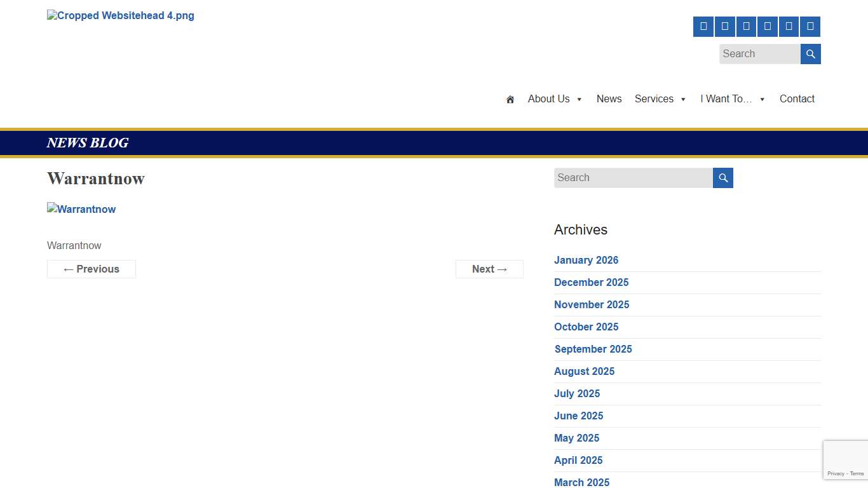Click the third social media icon in header

(746, 27)
